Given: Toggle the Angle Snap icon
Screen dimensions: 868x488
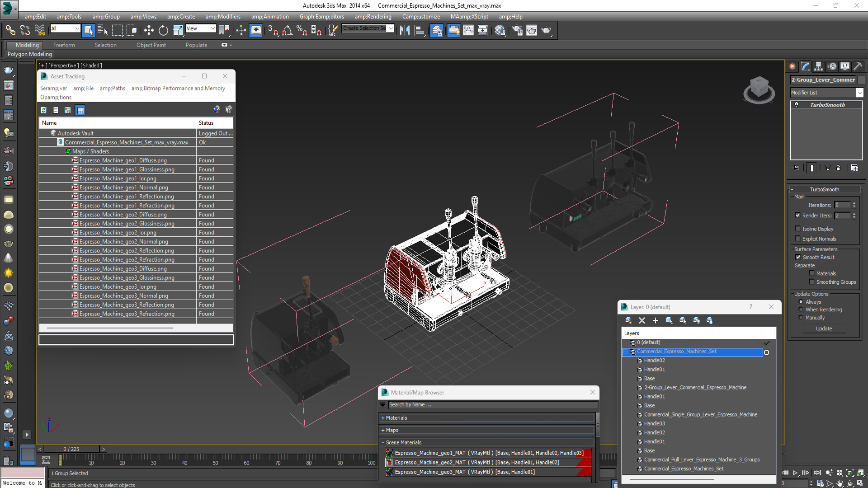Looking at the screenshot, I should [x=288, y=30].
